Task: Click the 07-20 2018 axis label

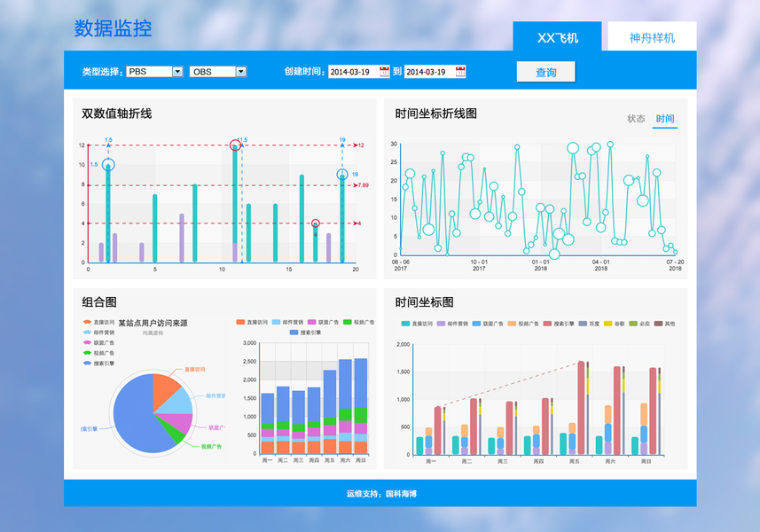Action: 675,264
